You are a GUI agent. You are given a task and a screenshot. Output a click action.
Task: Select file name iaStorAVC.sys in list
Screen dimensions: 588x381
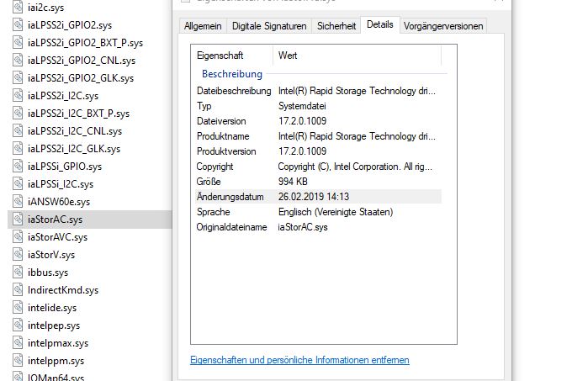pos(57,237)
